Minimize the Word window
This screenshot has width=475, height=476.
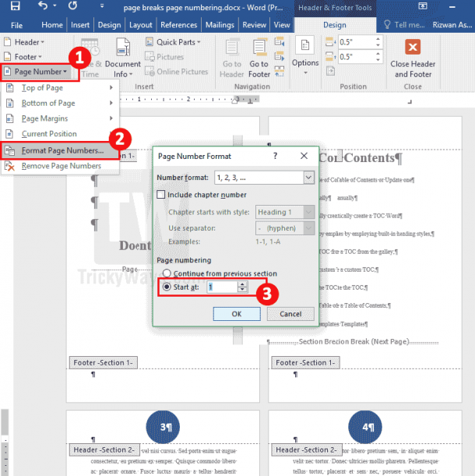pos(452,6)
